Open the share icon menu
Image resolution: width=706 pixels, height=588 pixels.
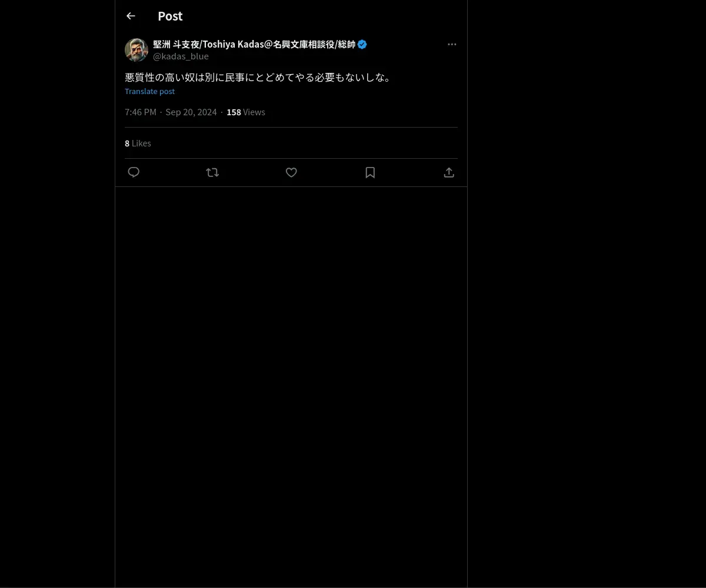point(449,172)
